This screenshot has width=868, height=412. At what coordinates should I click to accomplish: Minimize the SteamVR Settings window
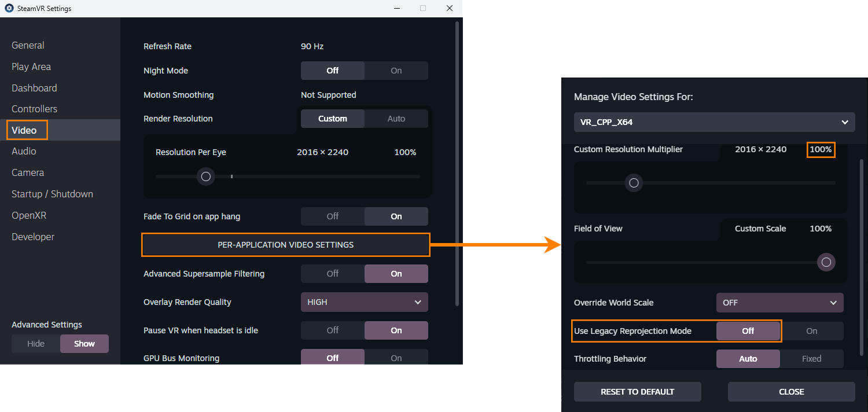[396, 9]
